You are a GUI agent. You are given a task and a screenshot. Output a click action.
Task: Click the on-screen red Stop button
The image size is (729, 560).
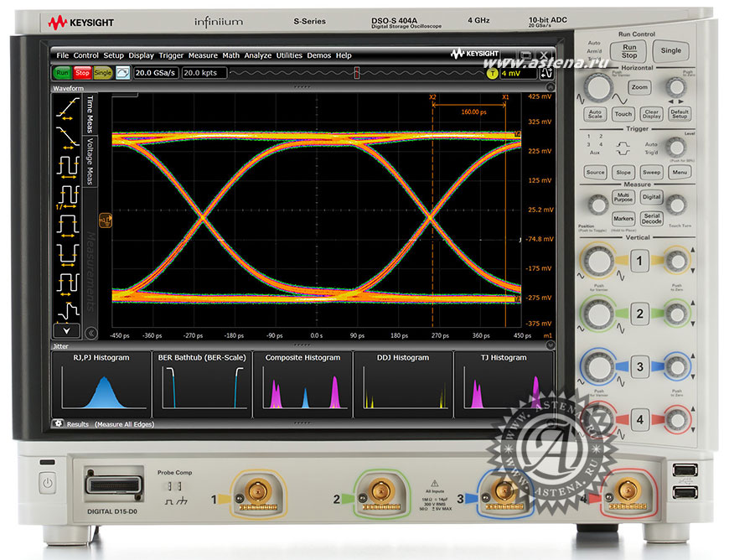82,73
